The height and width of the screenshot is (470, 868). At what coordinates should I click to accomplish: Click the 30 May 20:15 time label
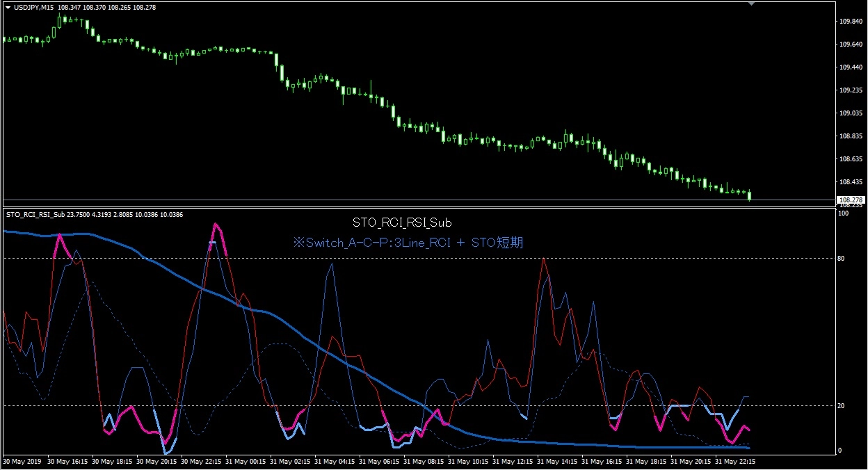pos(156,461)
